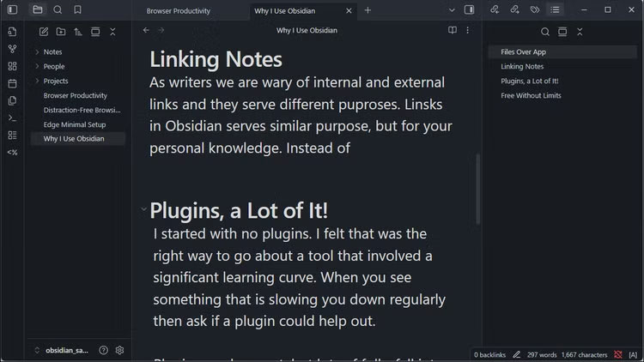This screenshot has height=362, width=644.
Task: Open quick switcher icon in the ribbon
Action: coord(12,32)
